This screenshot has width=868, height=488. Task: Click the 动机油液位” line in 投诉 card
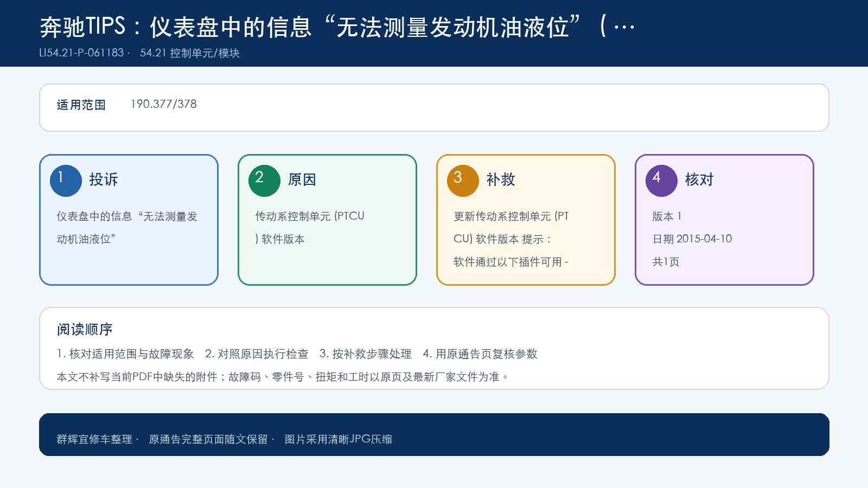[86, 239]
